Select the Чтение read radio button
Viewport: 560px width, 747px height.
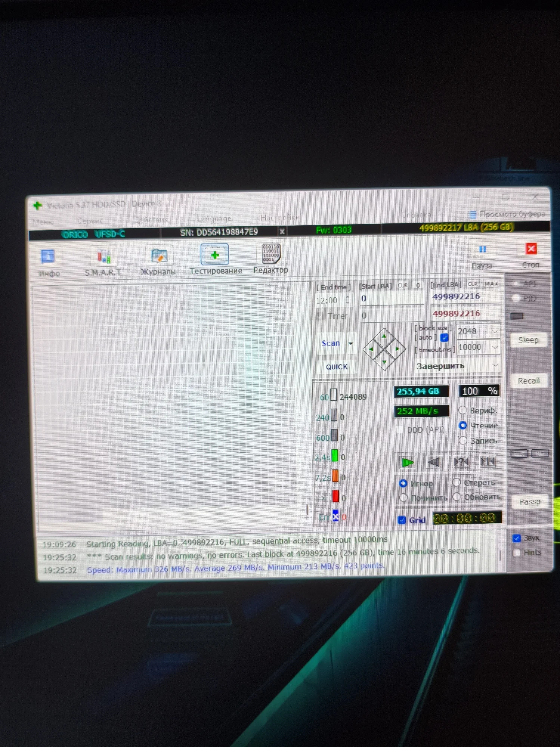click(x=462, y=425)
